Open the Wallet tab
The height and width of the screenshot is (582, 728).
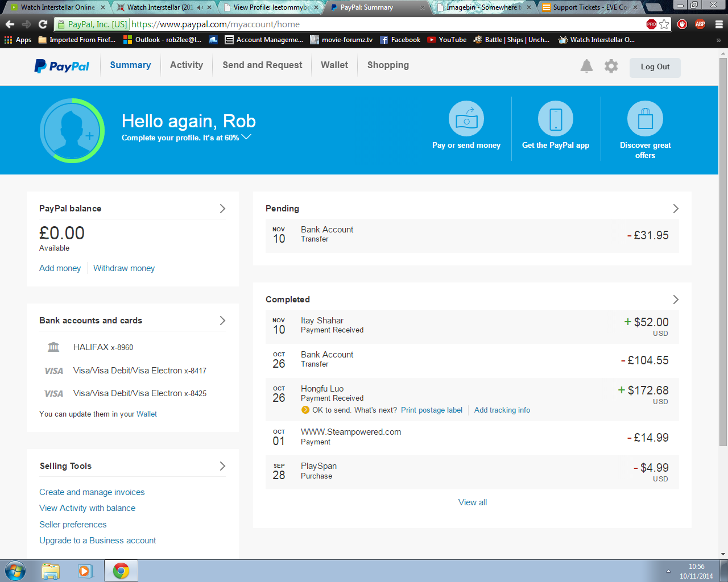coord(334,65)
